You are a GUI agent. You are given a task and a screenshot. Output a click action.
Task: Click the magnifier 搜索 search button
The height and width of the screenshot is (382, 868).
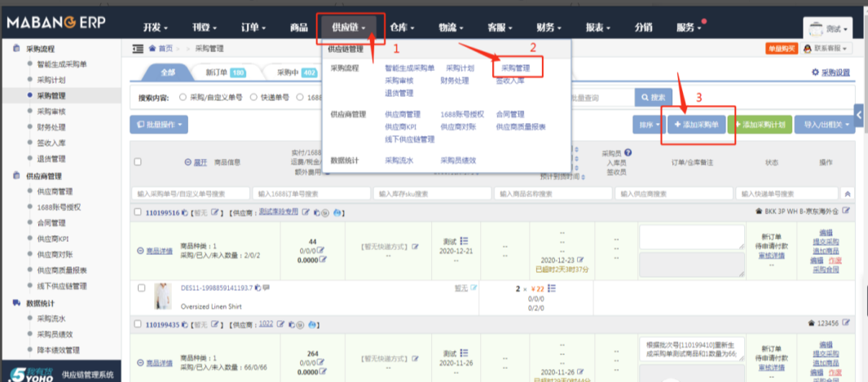[653, 97]
